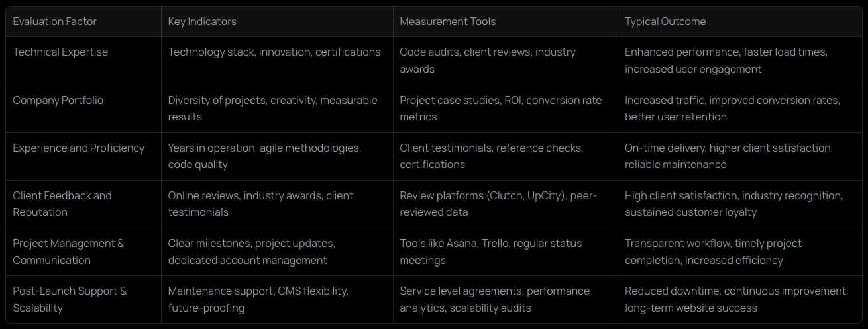
Task: Select the diversity of projects indicators cell
Action: tap(277, 109)
